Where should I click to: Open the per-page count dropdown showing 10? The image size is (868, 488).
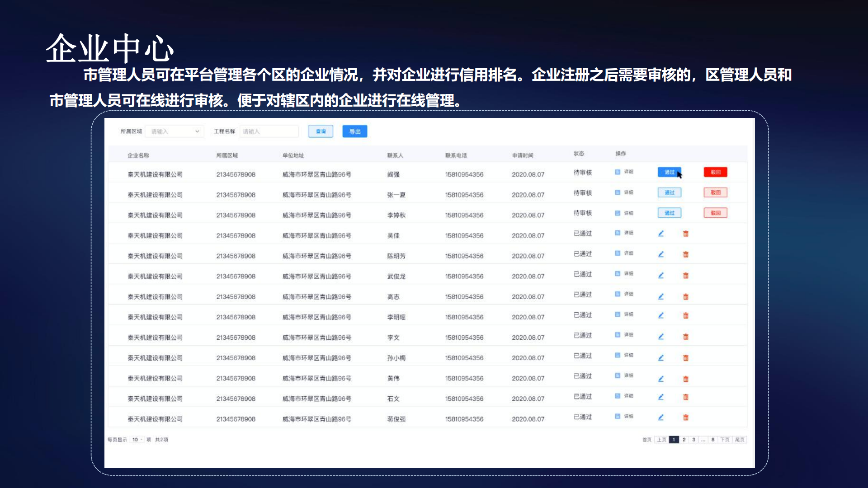(137, 439)
